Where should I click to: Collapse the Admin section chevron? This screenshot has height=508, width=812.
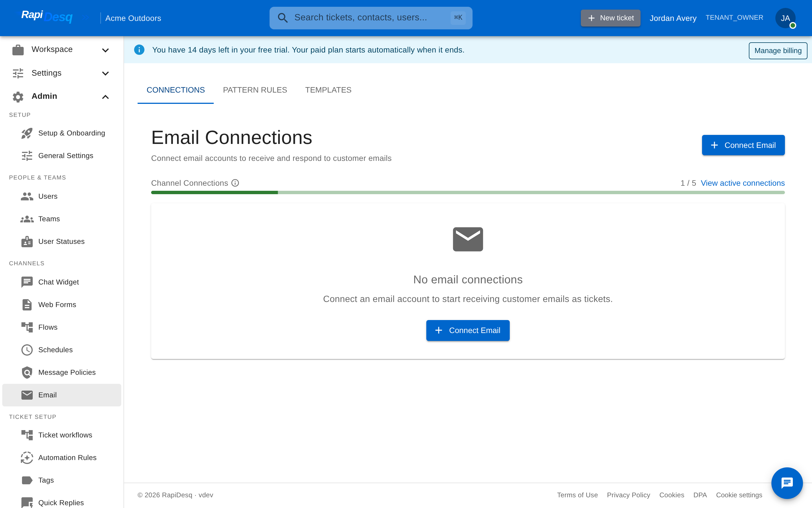[x=105, y=97]
